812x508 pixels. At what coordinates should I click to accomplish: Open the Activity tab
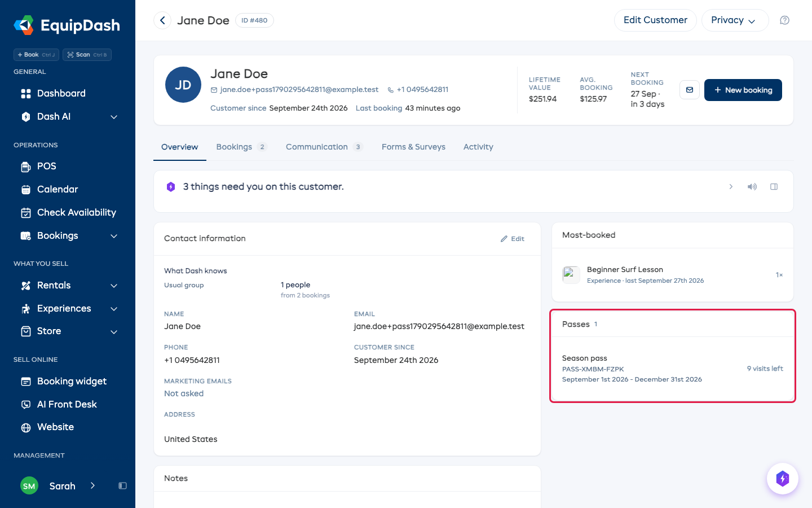coord(478,147)
